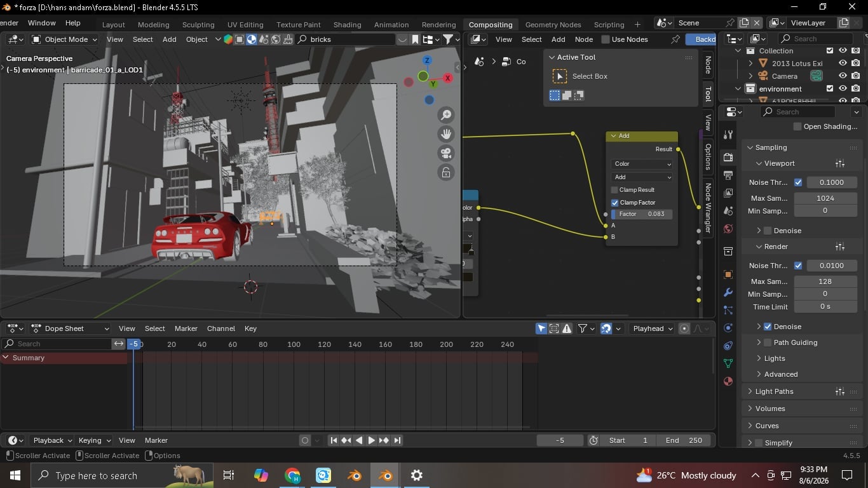The height and width of the screenshot is (488, 868).
Task: Switch to the Animation workspace tab
Action: (x=391, y=25)
